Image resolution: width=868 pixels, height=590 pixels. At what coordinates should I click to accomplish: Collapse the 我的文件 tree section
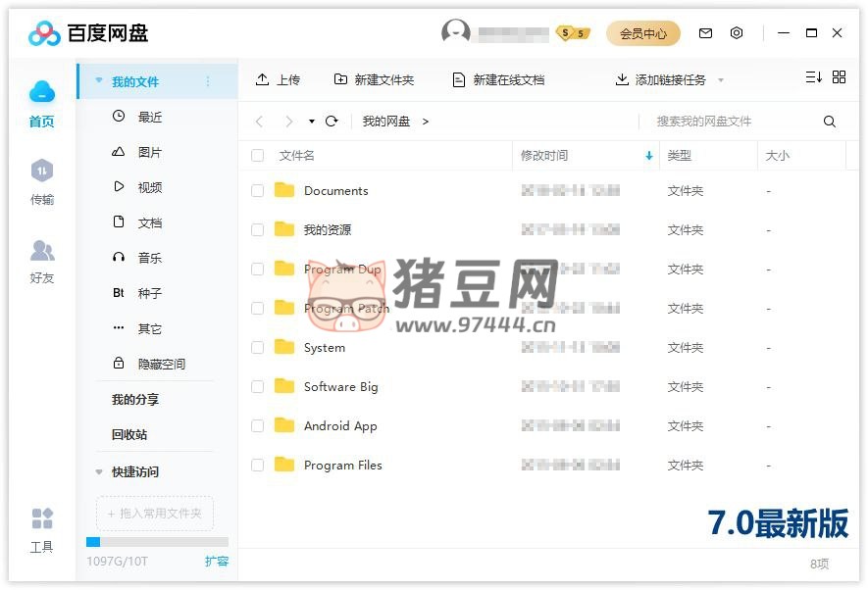pyautogui.click(x=99, y=81)
